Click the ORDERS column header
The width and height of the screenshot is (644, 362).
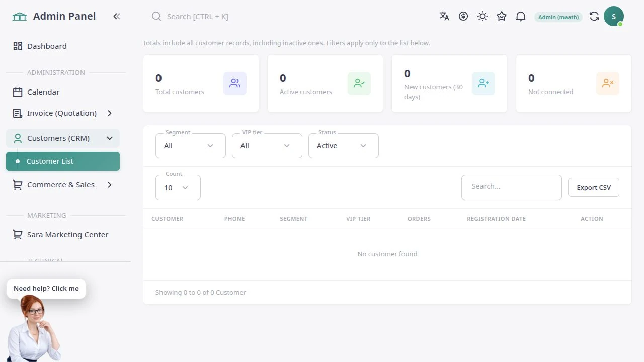pos(419,219)
